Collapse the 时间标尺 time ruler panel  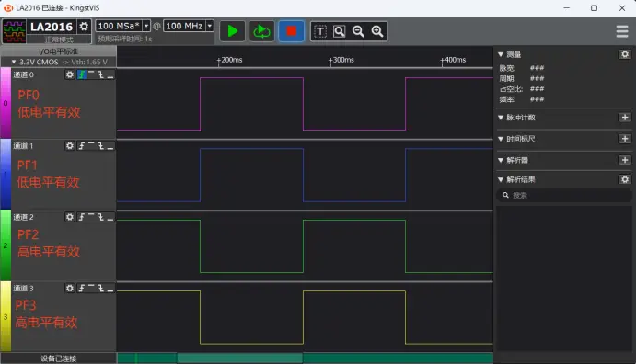(501, 139)
